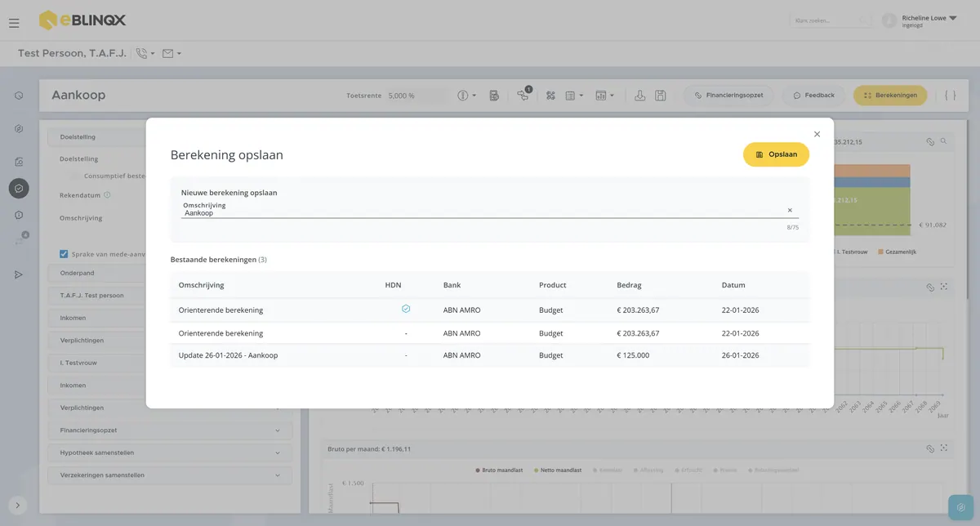Click the Feedback button

813,96
